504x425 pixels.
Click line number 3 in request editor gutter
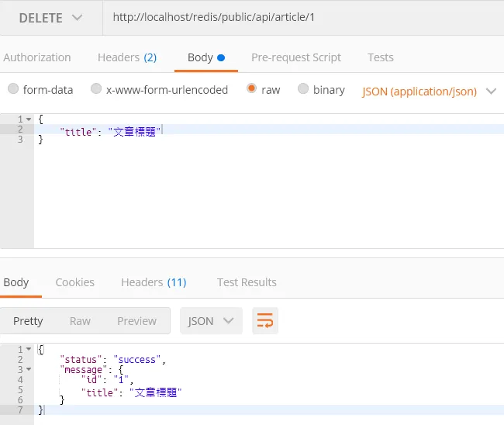[x=20, y=139]
